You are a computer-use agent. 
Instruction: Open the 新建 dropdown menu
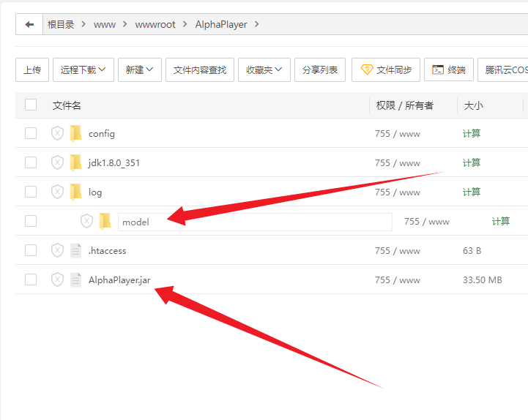pyautogui.click(x=140, y=70)
